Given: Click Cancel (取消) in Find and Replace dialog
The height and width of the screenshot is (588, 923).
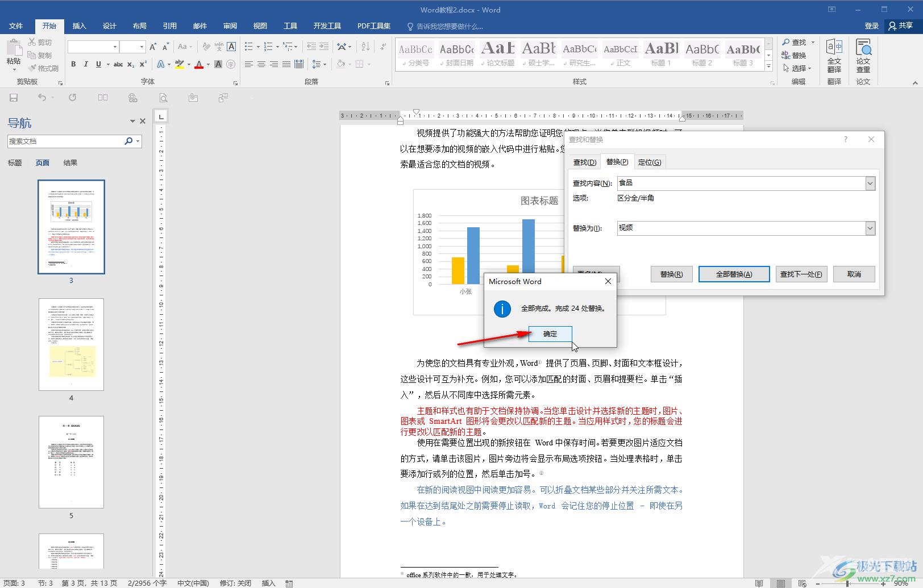Looking at the screenshot, I should pyautogui.click(x=854, y=274).
